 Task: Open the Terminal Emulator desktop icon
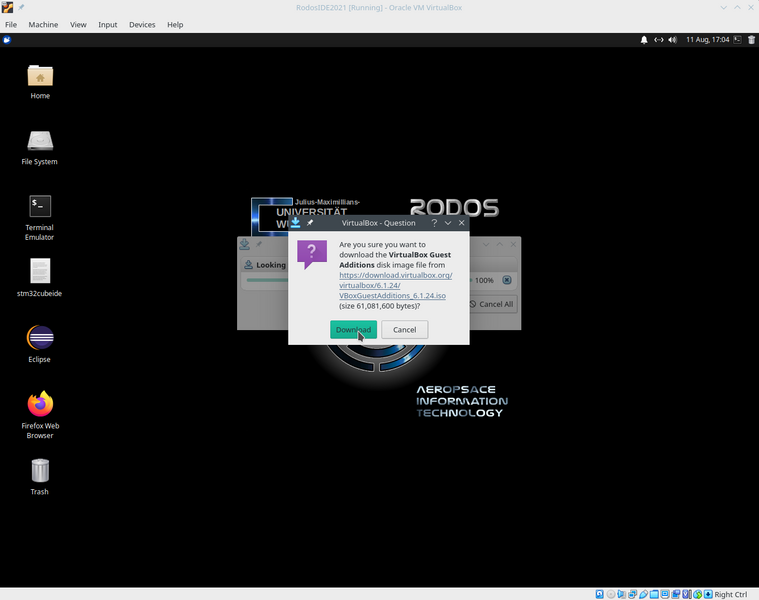40,207
